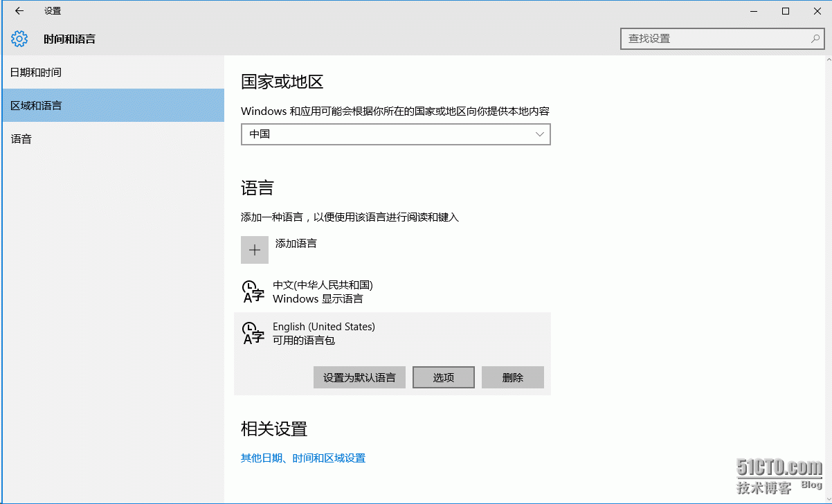
Task: Open 选项 for English language
Action: click(x=444, y=377)
